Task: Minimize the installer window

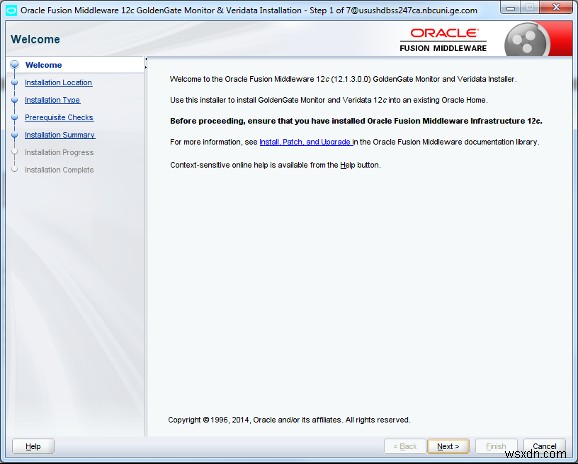Action: click(511, 8)
